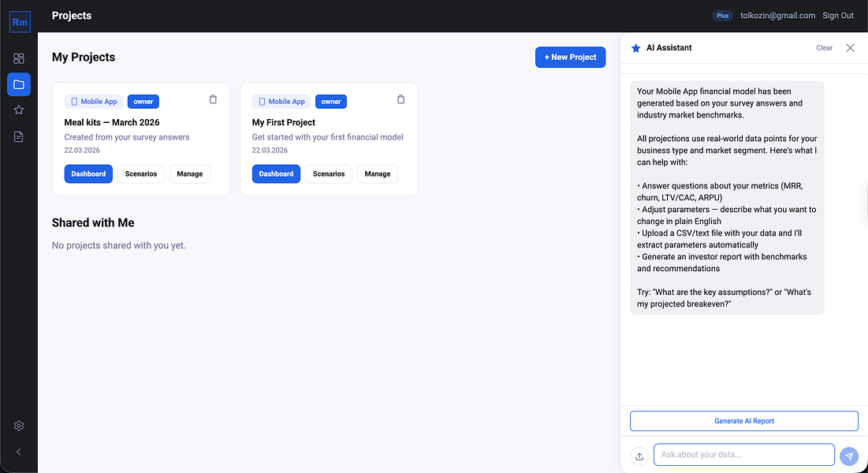868x473 pixels.
Task: Click Mobile App tag on My First Project
Action: click(x=281, y=102)
